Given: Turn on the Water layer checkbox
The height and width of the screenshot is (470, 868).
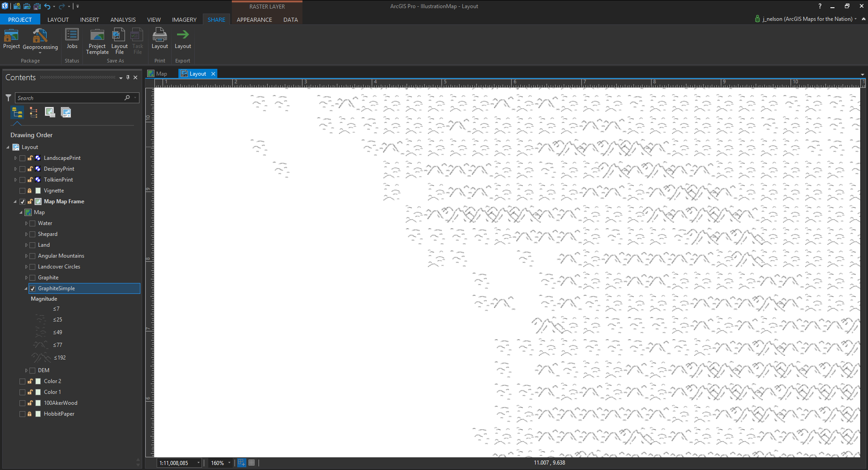Looking at the screenshot, I should [x=33, y=223].
